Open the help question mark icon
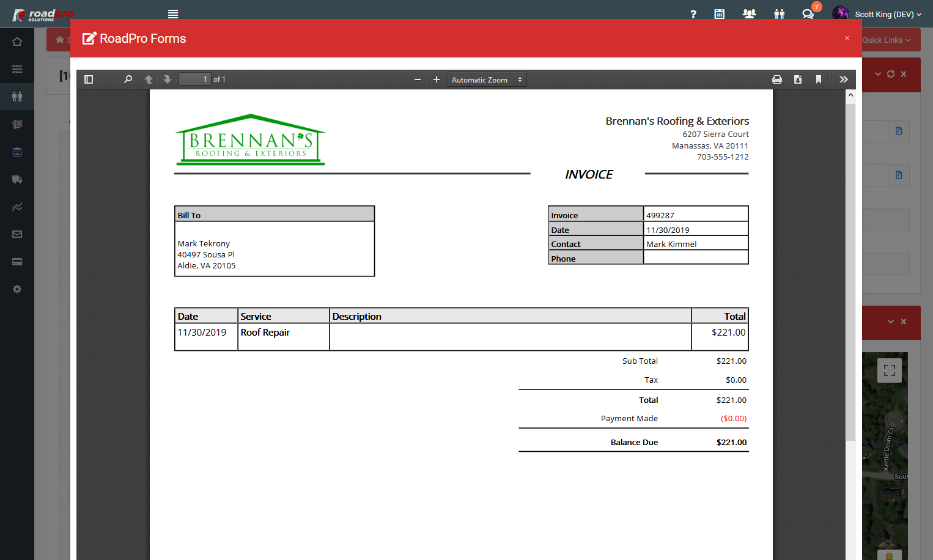The width and height of the screenshot is (933, 560). click(693, 14)
